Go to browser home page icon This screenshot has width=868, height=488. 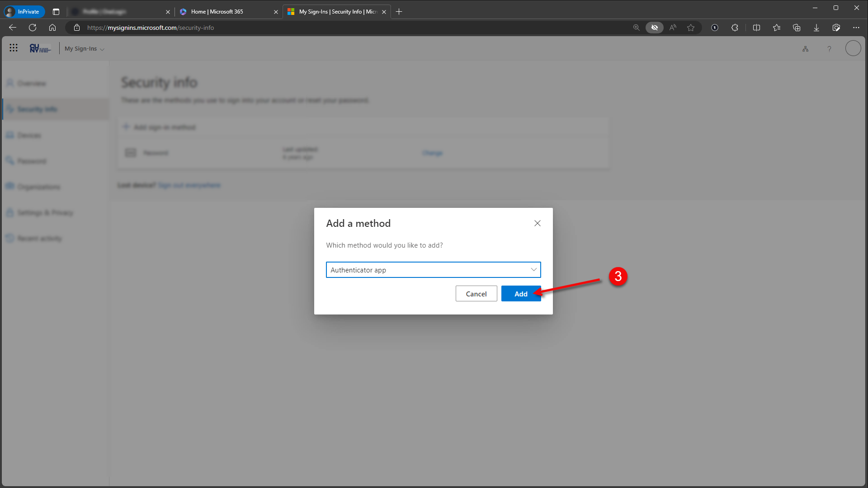click(52, 28)
